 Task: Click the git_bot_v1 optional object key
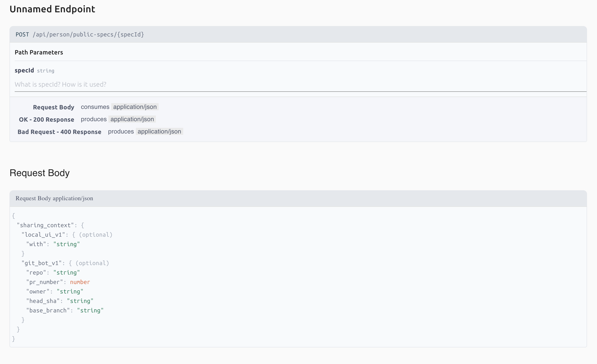42,263
